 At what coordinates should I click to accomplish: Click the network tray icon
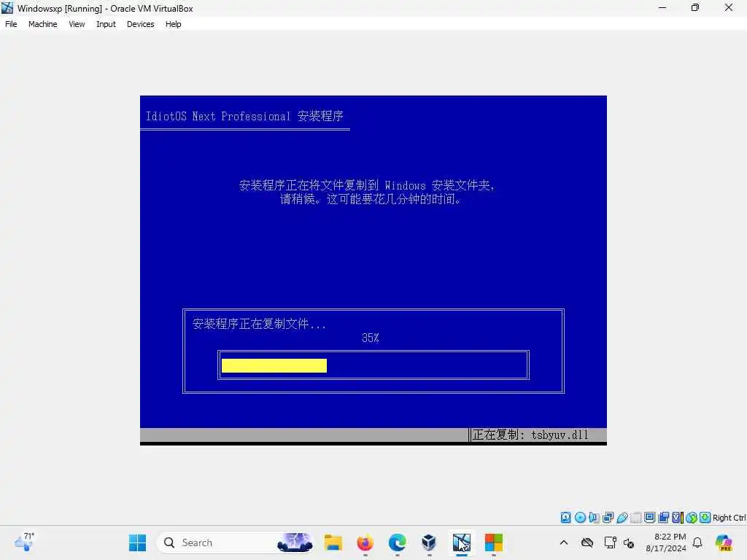tap(610, 542)
